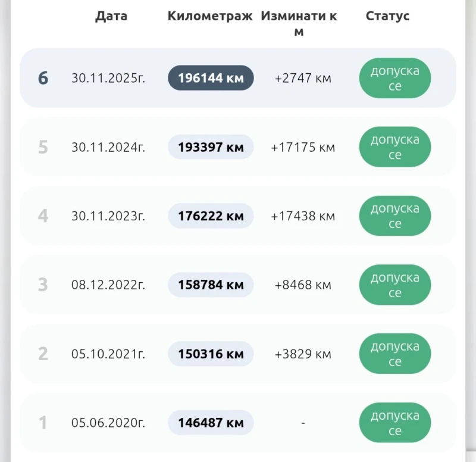
Task: Click the 150316 км mileage badge
Action: tap(210, 354)
